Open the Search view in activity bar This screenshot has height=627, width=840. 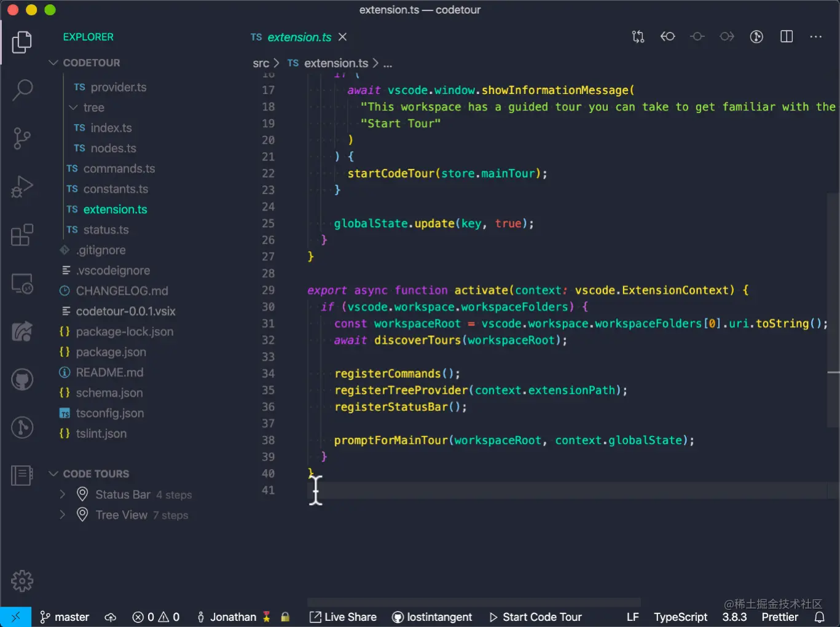coord(22,90)
